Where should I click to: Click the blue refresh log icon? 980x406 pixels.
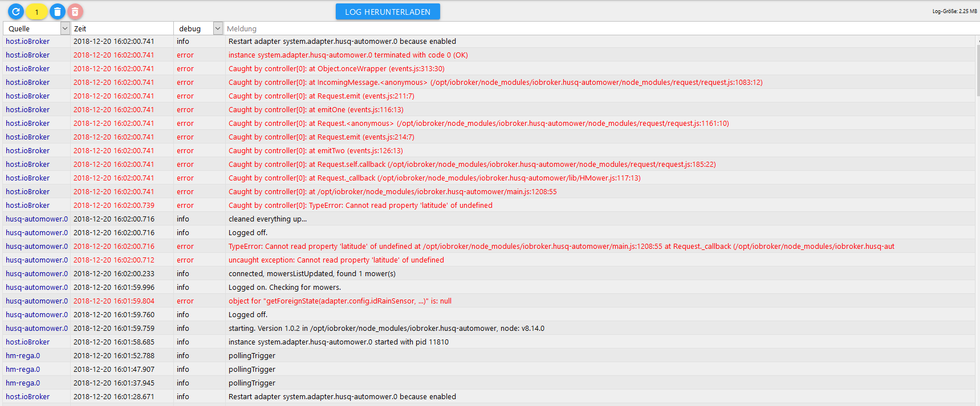(x=16, y=11)
